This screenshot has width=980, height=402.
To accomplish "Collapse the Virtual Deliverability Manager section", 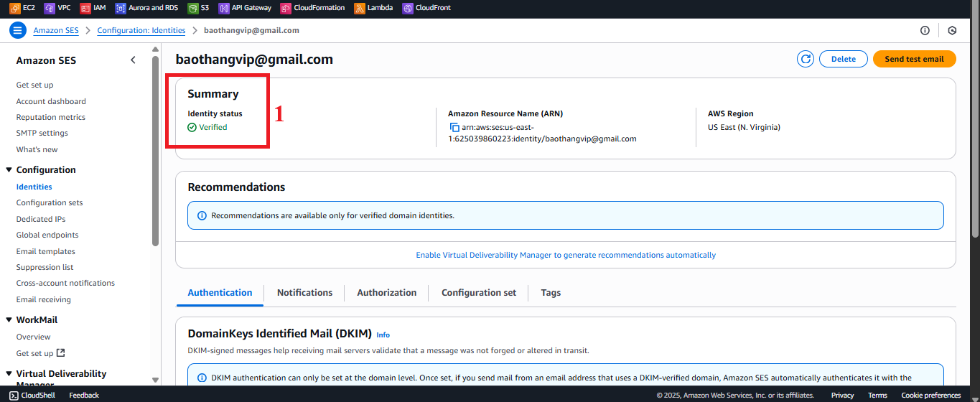I will pos(9,374).
